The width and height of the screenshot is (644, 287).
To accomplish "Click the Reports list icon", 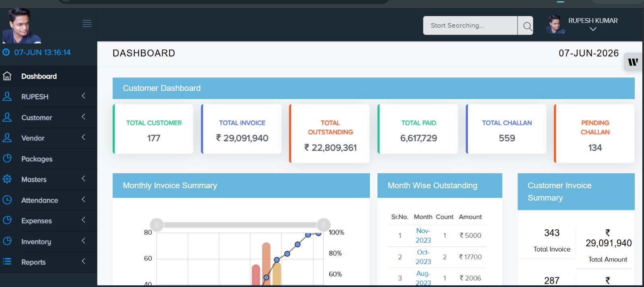I will 7,262.
